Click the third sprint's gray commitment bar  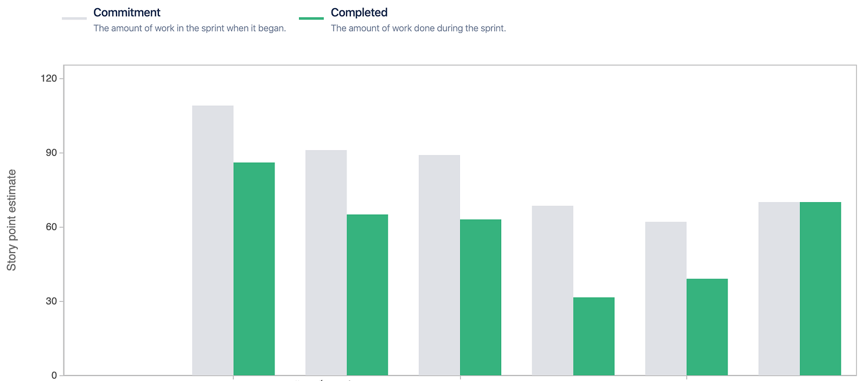click(439, 265)
